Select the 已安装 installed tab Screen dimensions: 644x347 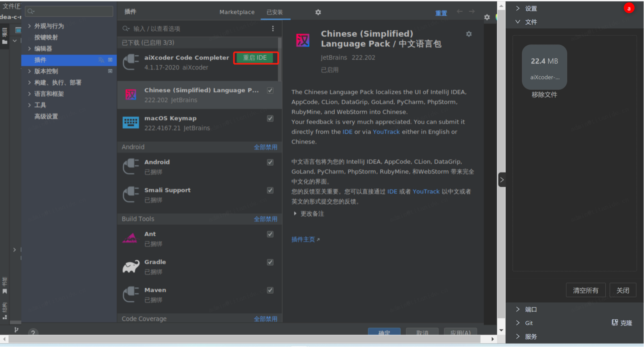[275, 12]
